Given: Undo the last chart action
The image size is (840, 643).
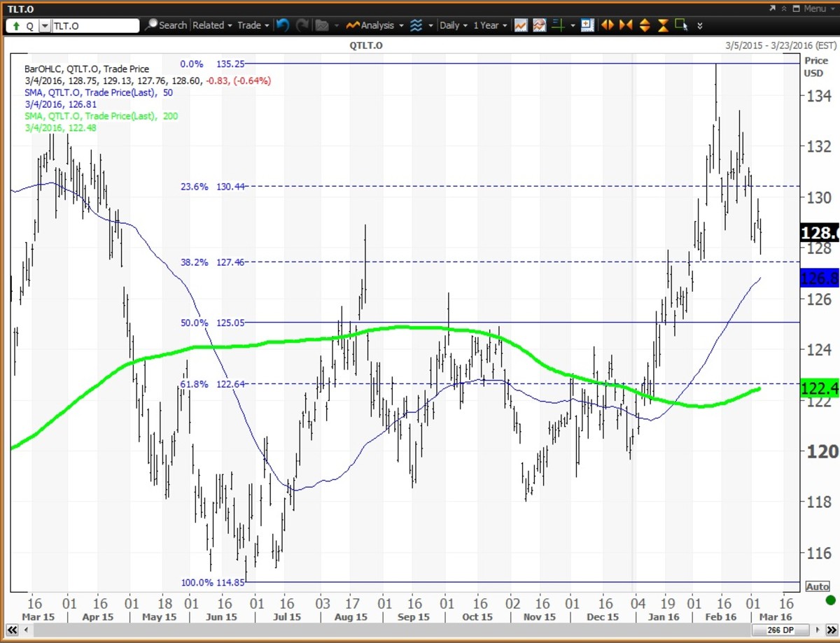Looking at the screenshot, I should tap(282, 25).
